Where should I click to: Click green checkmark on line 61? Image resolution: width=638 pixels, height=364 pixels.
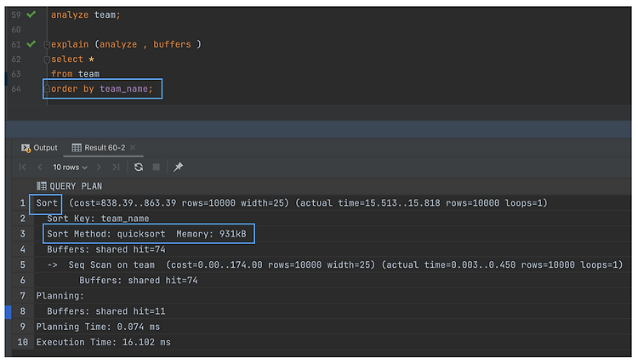[31, 44]
